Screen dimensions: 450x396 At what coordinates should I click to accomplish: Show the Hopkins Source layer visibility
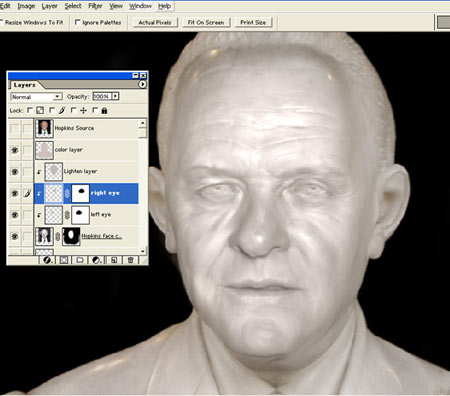(14, 128)
